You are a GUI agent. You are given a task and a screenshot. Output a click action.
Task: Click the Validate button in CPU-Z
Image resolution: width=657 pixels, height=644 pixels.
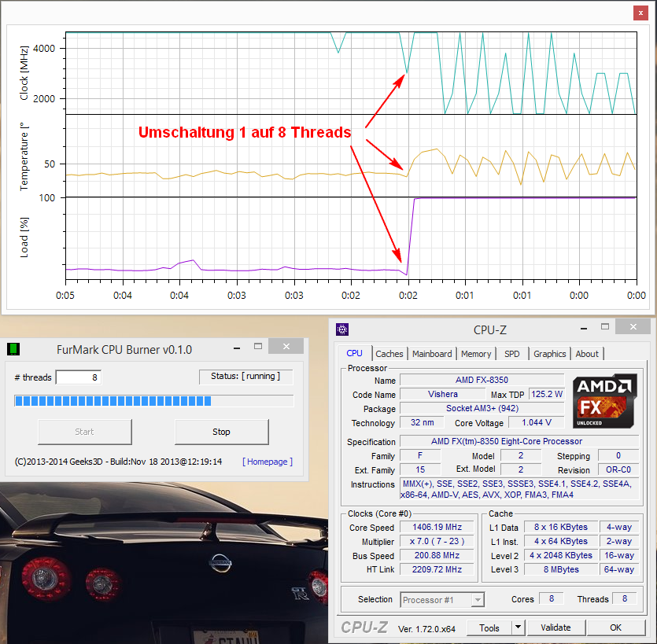pyautogui.click(x=555, y=627)
